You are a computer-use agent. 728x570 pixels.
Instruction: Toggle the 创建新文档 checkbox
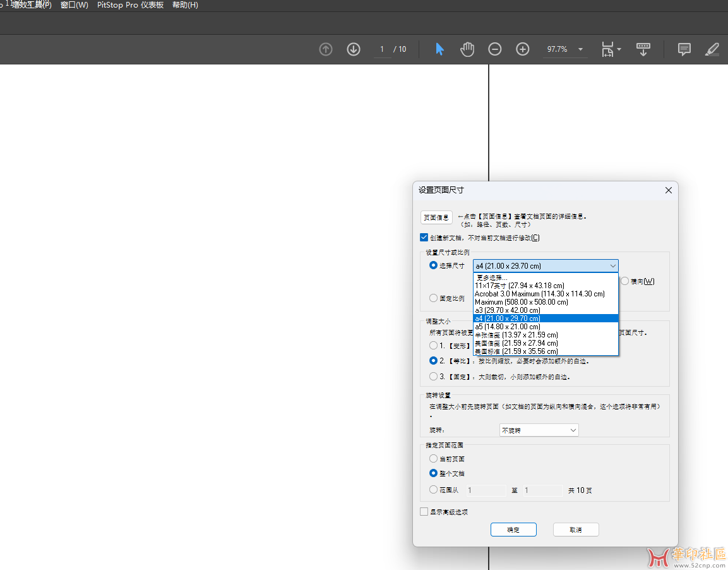pos(424,238)
